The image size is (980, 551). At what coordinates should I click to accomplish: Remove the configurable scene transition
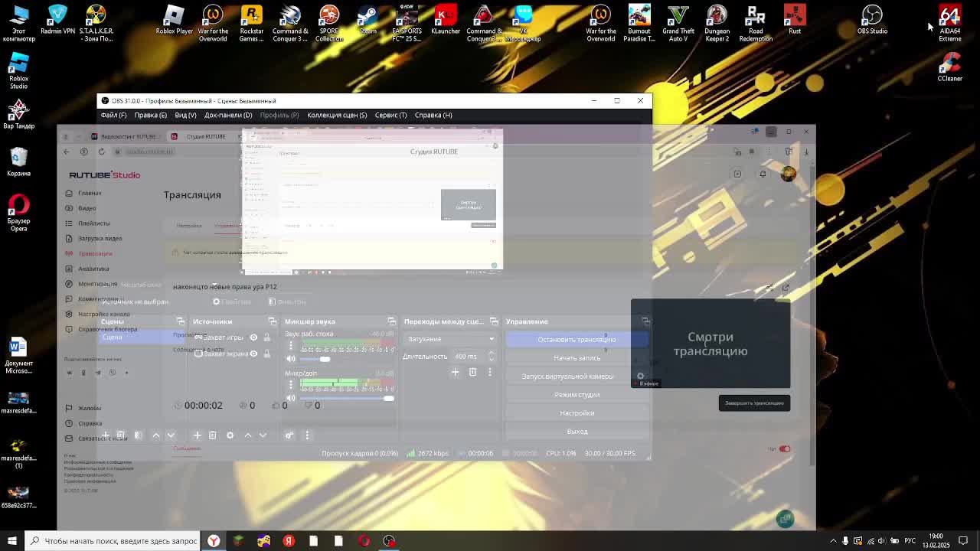click(x=472, y=372)
